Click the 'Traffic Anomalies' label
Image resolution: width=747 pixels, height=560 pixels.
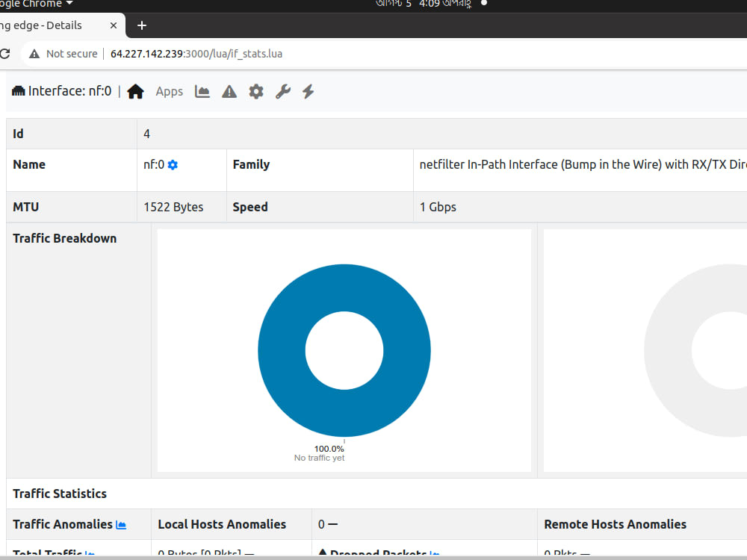pos(63,524)
